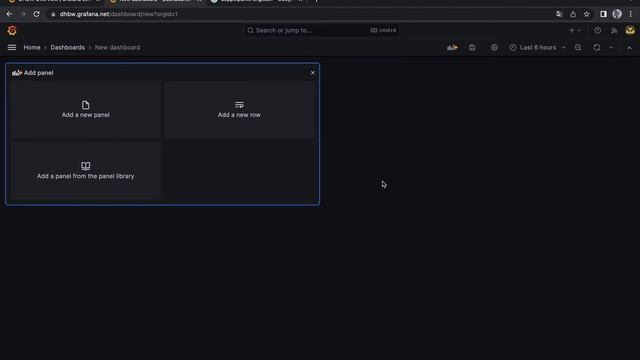The width and height of the screenshot is (640, 360).
Task: Open the hamburger navigation menu
Action: click(x=12, y=47)
